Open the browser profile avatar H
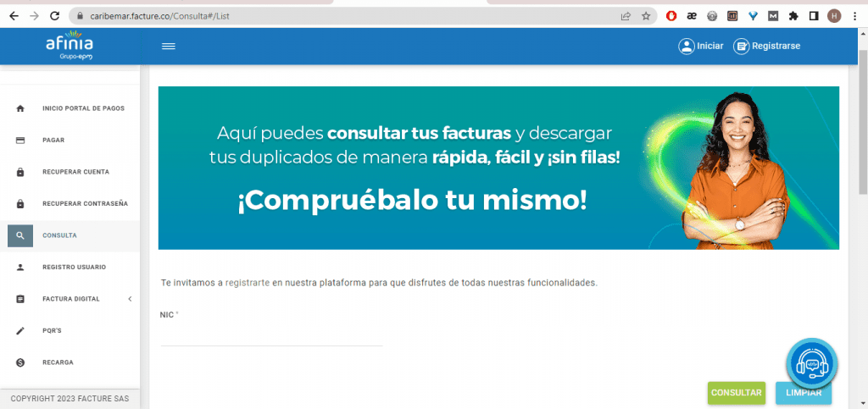This screenshot has height=409, width=868. point(834,16)
